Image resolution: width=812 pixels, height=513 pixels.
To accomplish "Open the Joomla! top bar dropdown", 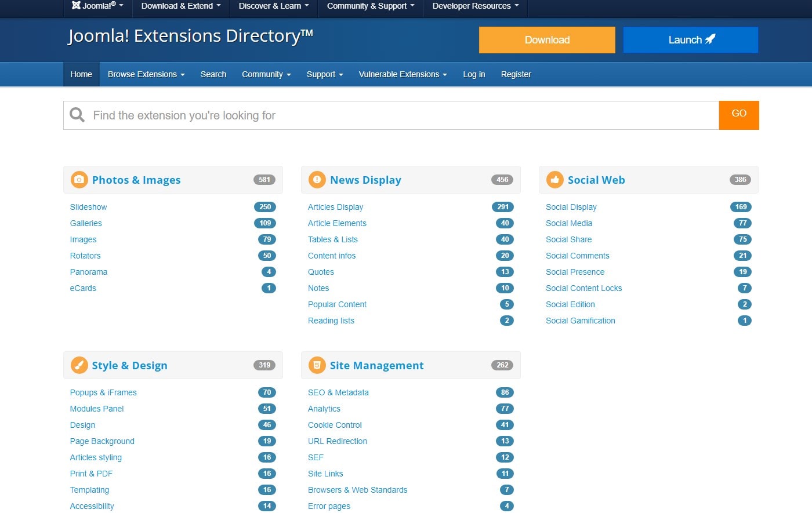I will click(97, 6).
